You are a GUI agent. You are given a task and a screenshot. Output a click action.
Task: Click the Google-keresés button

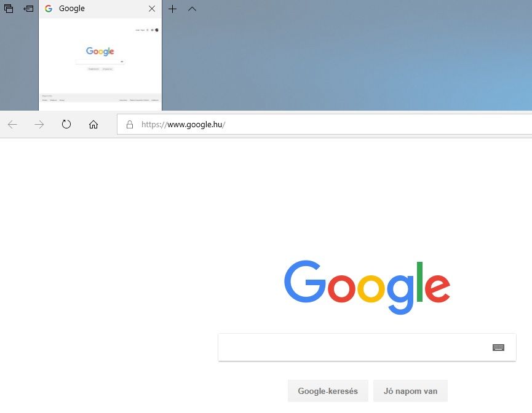coord(328,391)
